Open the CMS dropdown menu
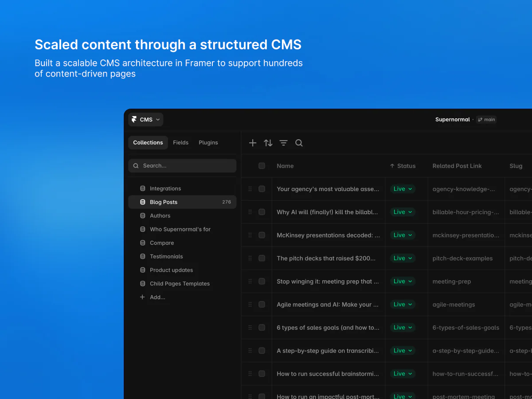The image size is (532, 399). (x=146, y=120)
